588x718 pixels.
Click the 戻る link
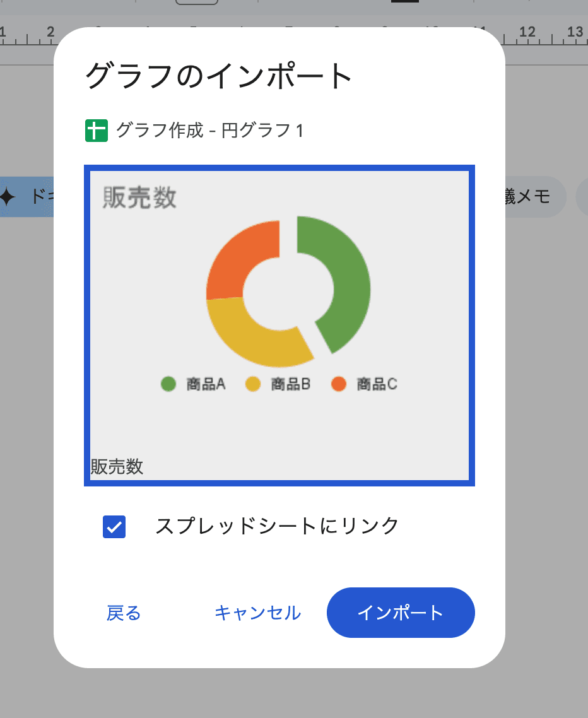point(124,612)
